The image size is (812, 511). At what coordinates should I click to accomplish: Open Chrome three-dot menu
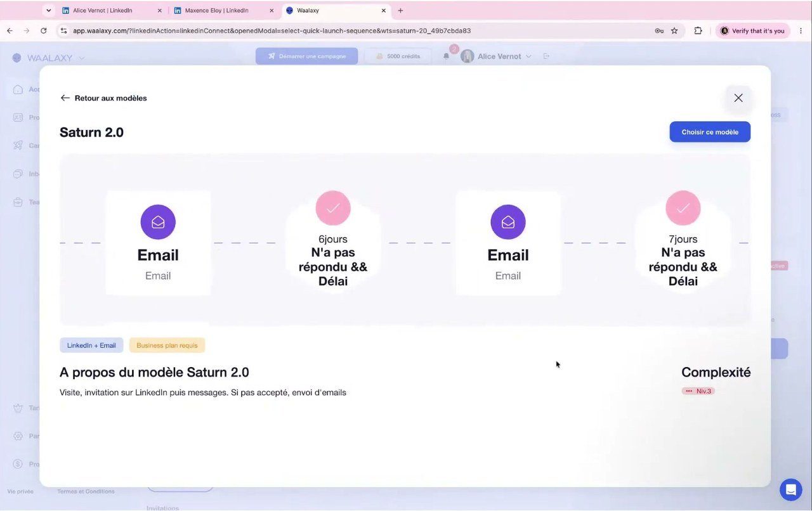(801, 30)
